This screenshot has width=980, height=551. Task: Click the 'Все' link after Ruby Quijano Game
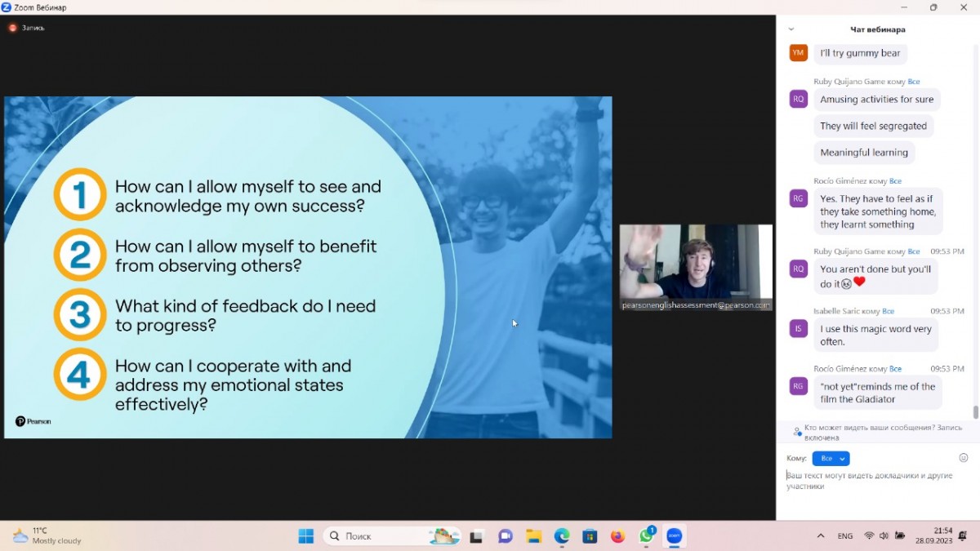click(x=914, y=82)
